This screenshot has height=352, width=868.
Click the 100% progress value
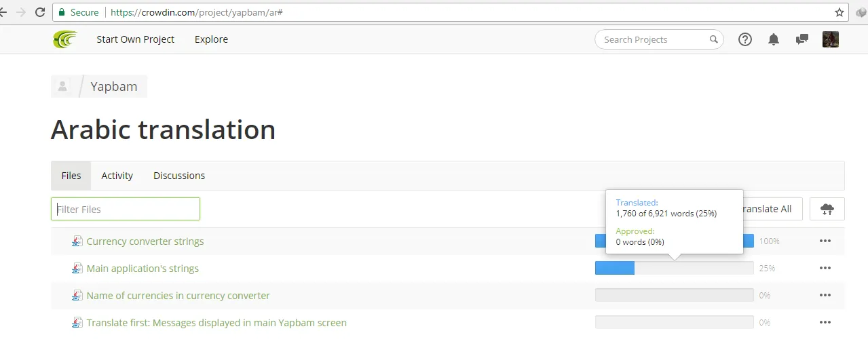tap(769, 241)
